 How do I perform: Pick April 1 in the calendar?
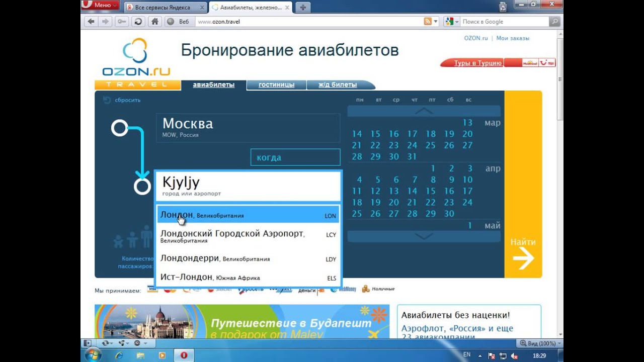(433, 168)
